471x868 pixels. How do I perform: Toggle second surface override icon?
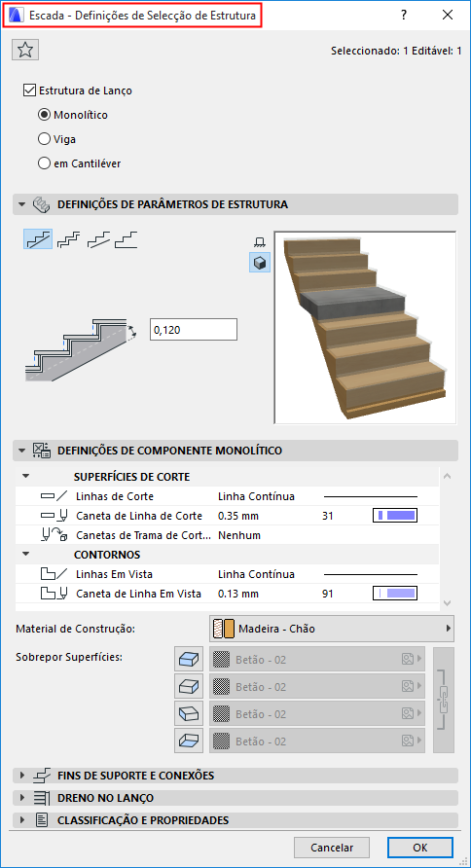190,686
